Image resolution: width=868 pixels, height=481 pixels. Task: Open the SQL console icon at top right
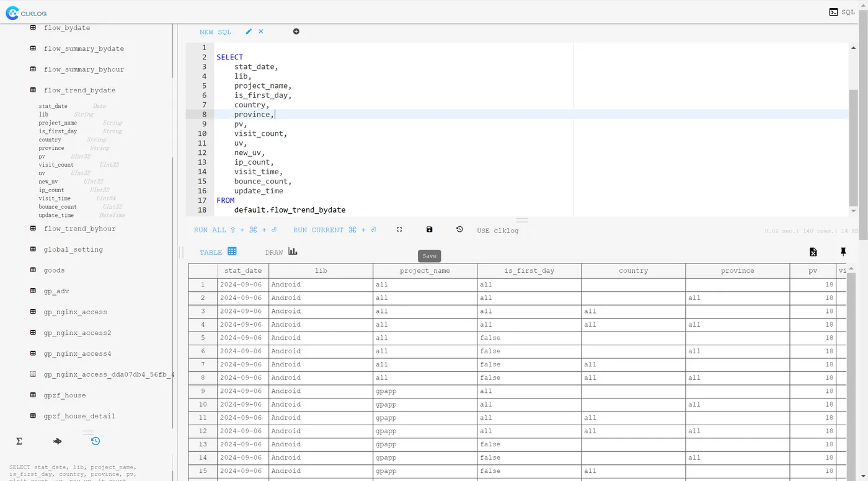(x=834, y=12)
